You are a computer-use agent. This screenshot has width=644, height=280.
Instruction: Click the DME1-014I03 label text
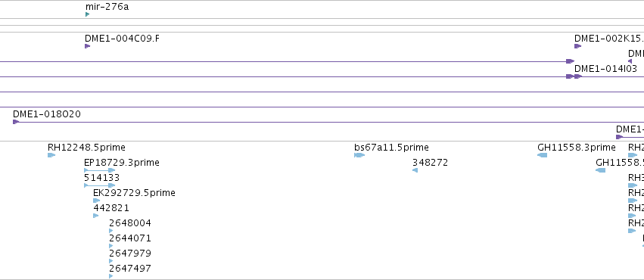click(x=605, y=69)
